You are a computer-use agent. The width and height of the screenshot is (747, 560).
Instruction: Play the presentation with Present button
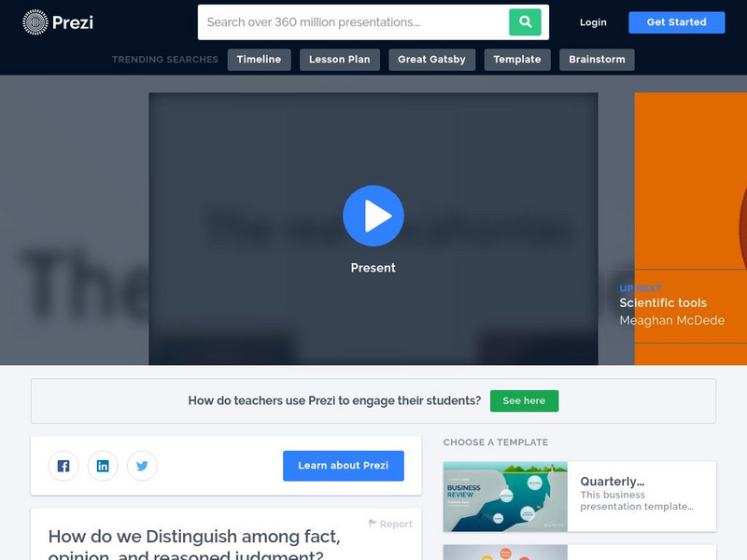pos(373,216)
